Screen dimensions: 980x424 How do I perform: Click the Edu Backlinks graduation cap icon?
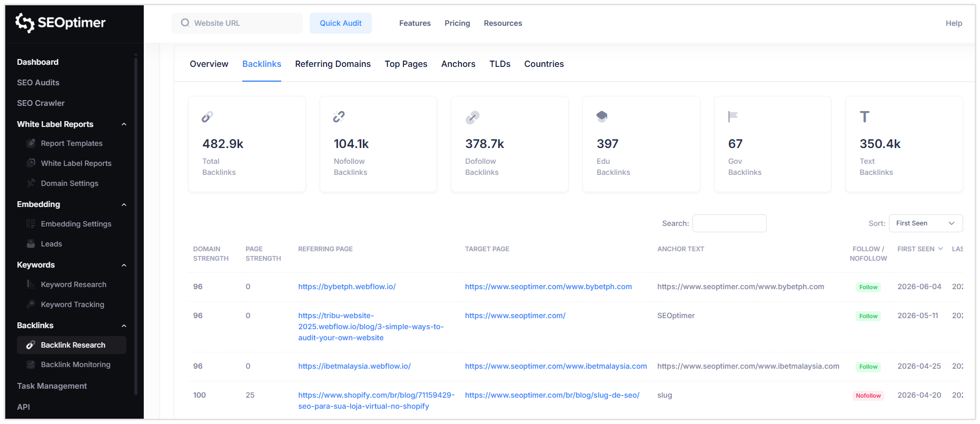click(x=602, y=116)
